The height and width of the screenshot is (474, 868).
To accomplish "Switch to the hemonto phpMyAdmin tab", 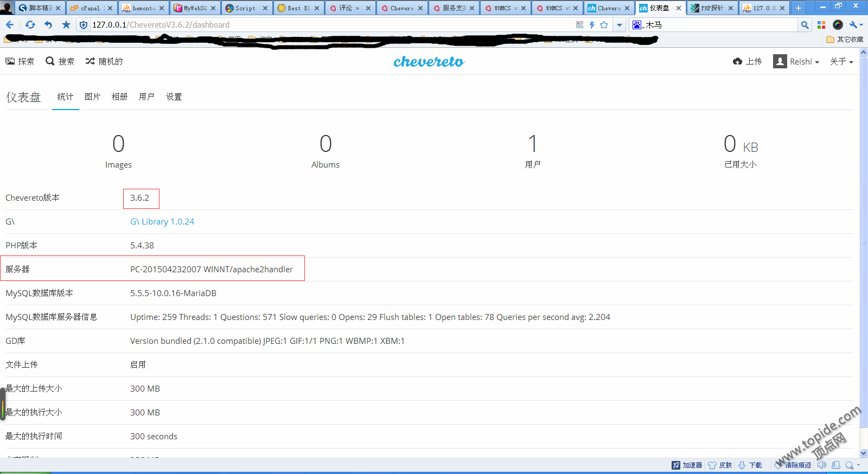I will click(142, 8).
